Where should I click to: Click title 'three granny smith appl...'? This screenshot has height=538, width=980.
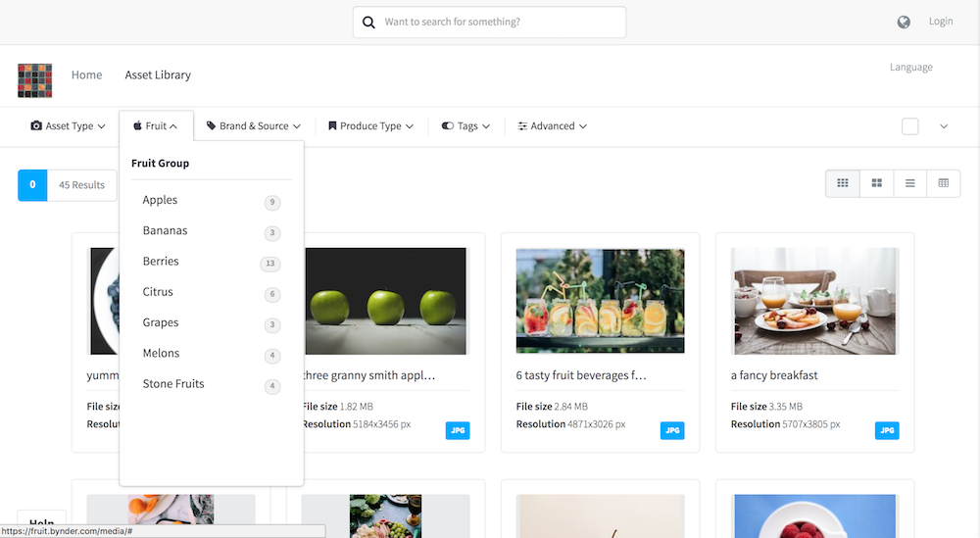pyautogui.click(x=368, y=375)
